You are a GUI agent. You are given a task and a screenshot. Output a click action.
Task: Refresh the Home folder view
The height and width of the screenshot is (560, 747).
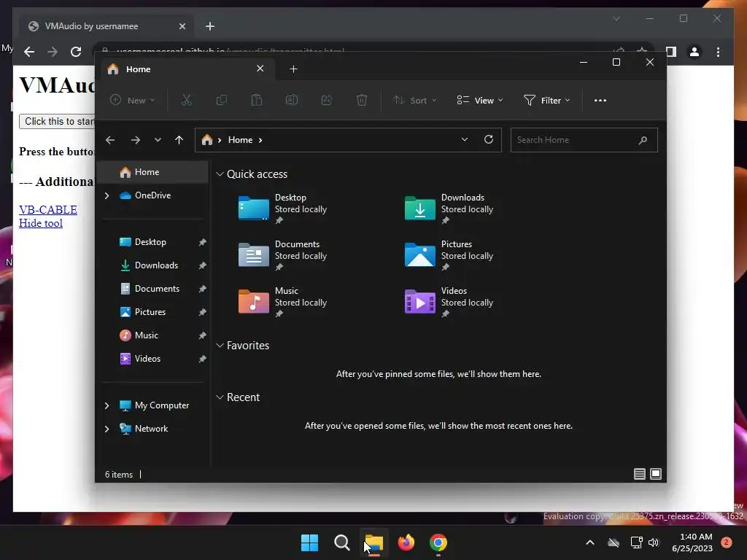(488, 139)
